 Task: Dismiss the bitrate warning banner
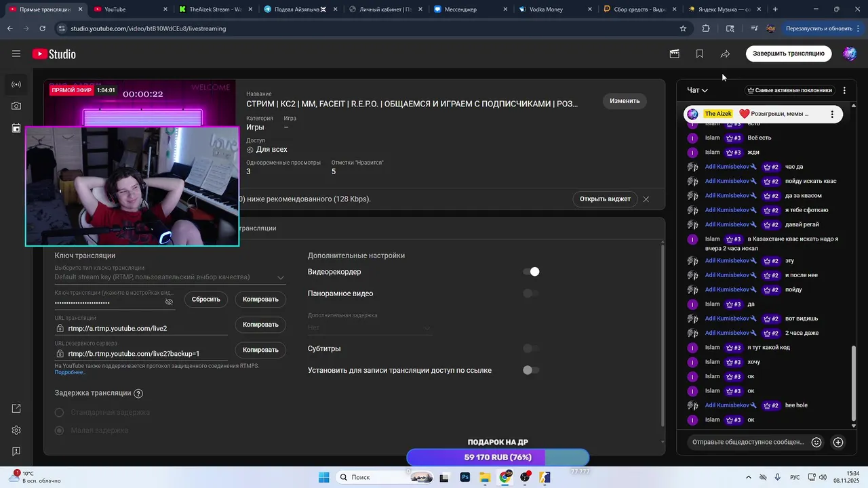(646, 199)
